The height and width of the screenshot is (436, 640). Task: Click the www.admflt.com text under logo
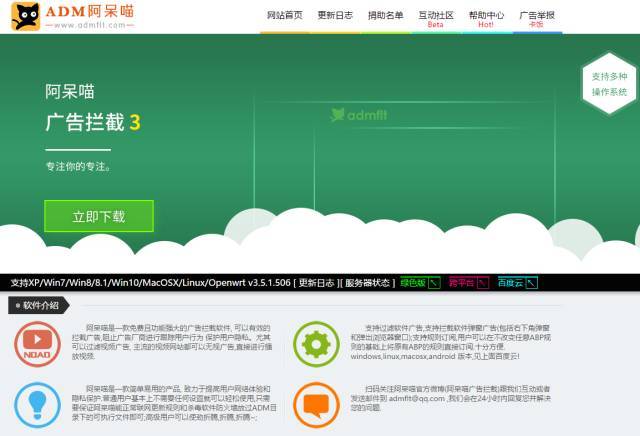tap(90, 25)
